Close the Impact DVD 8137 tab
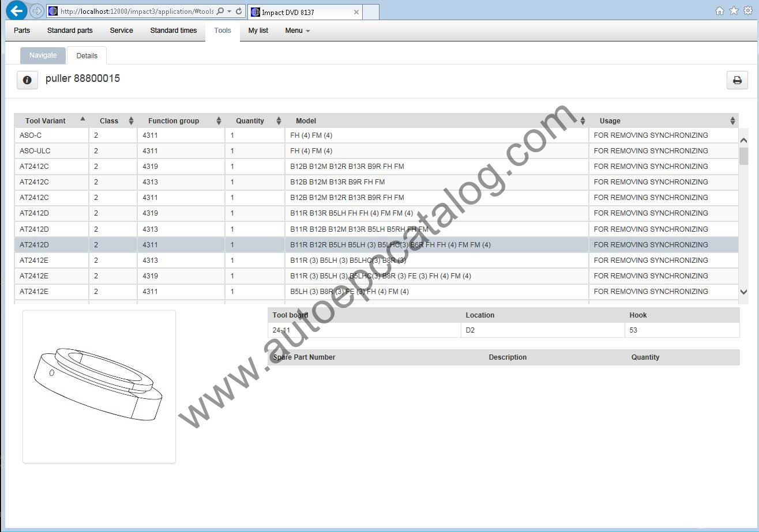 click(x=356, y=12)
